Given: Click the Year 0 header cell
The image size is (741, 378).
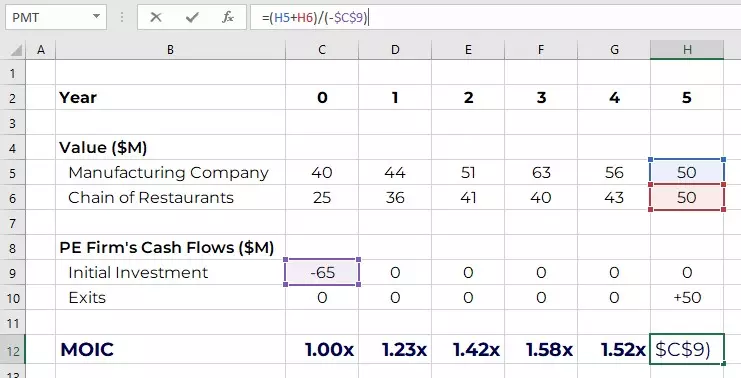Looking at the screenshot, I should (322, 97).
